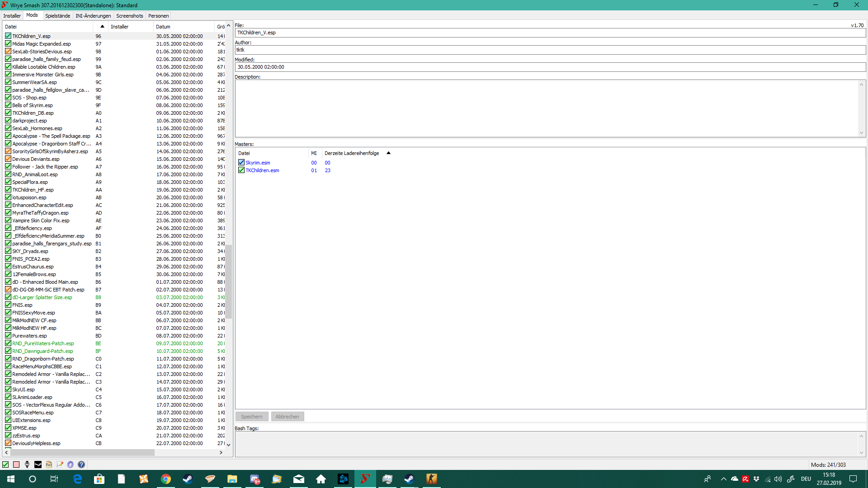Click the white house icon in taskbar
Screen dimensions: 868x488
click(x=321, y=479)
